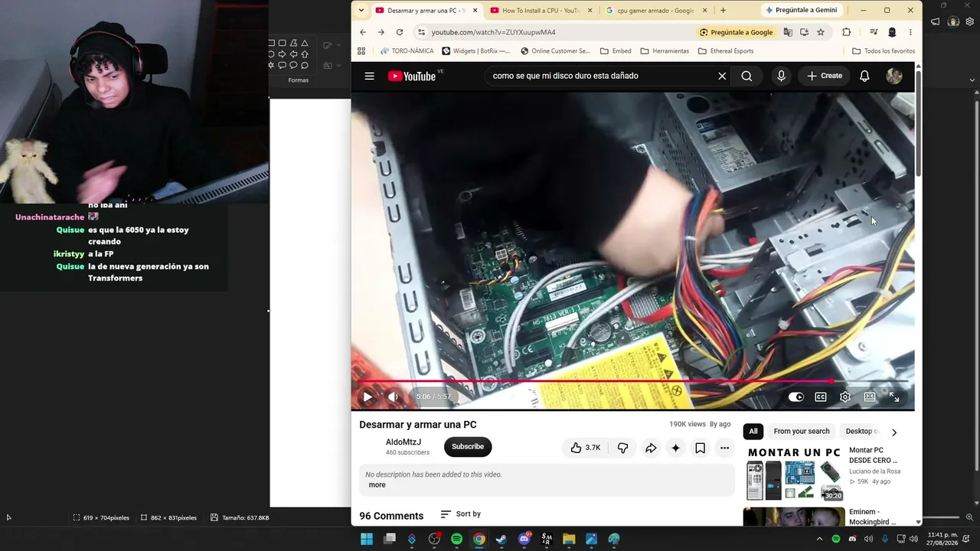Play the video with the play button
The image size is (980, 551).
click(367, 396)
